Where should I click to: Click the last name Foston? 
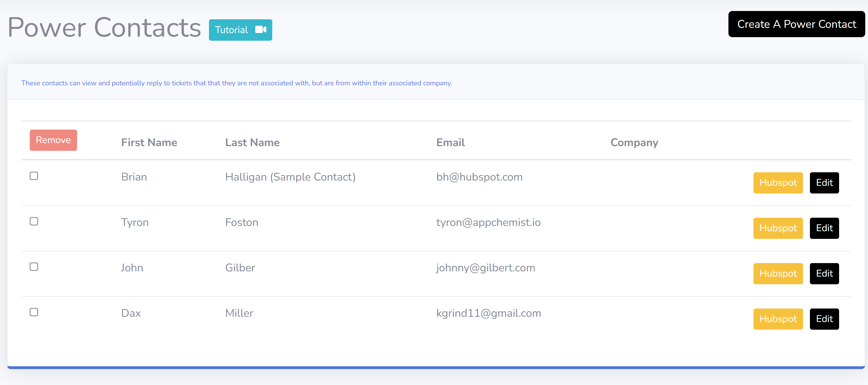pos(242,222)
